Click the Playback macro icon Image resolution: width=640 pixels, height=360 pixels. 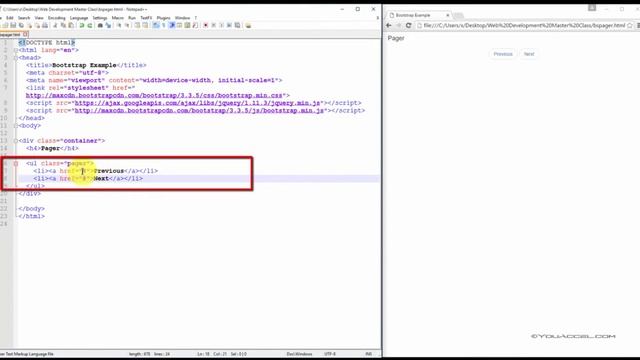pos(221,25)
